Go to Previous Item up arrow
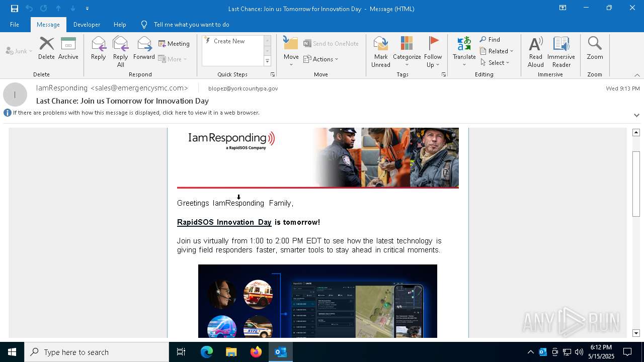The width and height of the screenshot is (644, 362). [58, 9]
